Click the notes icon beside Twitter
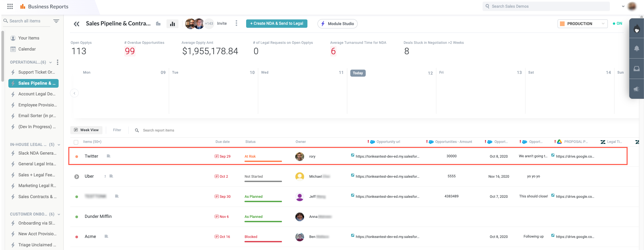 109,156
